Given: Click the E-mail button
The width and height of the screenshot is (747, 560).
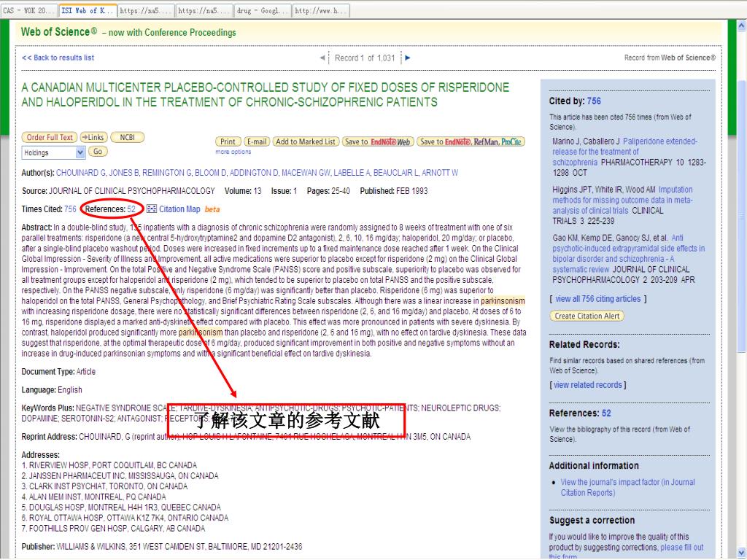Looking at the screenshot, I should point(257,141).
